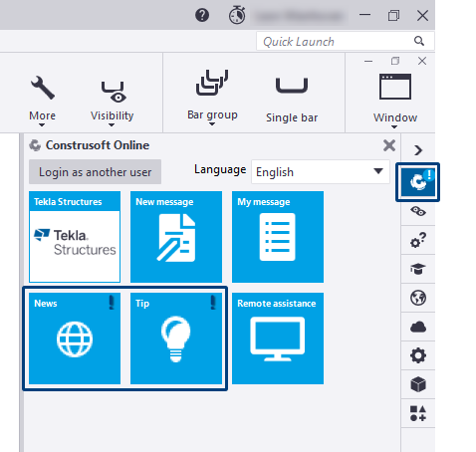Image resolution: width=476 pixels, height=452 pixels.
Task: Open the Language dropdown showing English
Action: tap(321, 172)
